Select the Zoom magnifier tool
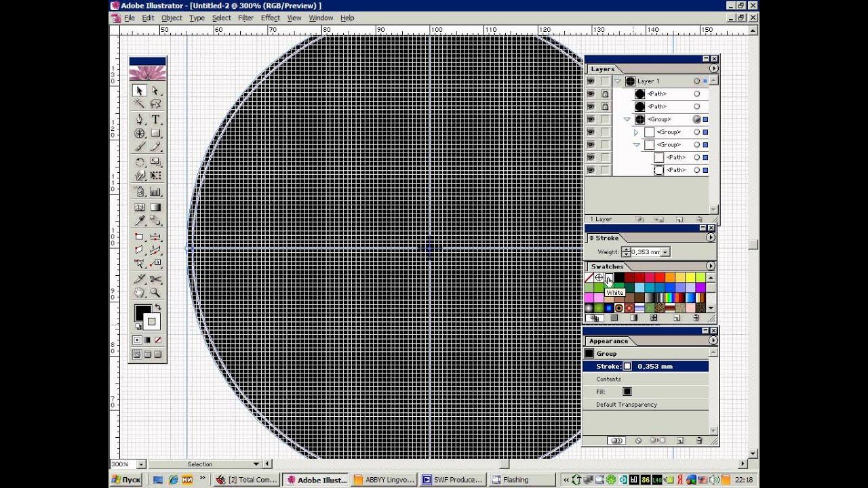This screenshot has height=488, width=868. click(155, 293)
